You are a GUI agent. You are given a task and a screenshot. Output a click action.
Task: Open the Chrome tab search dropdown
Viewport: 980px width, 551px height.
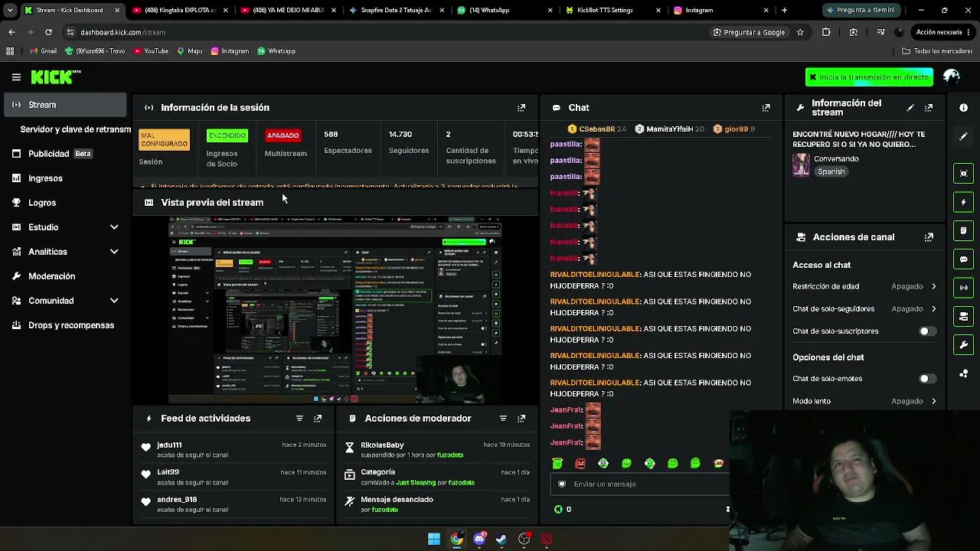pos(10,10)
